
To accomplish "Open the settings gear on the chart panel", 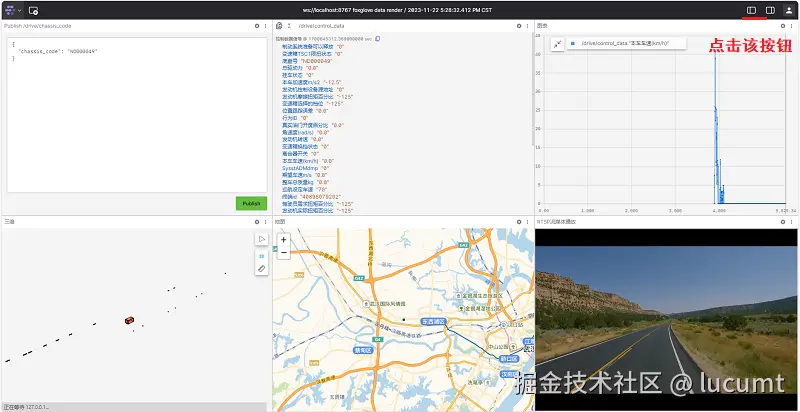I will click(x=781, y=25).
